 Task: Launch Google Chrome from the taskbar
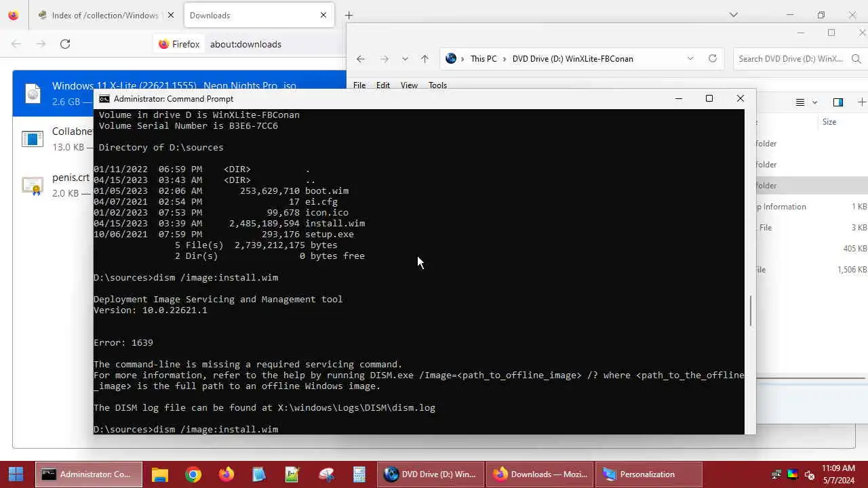coord(193,474)
